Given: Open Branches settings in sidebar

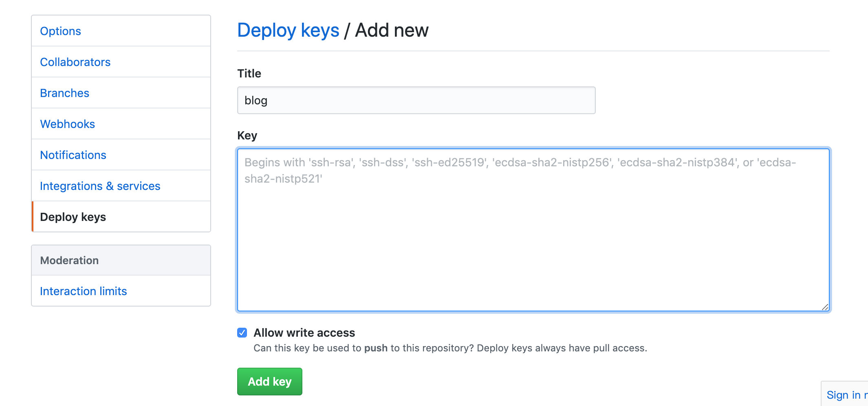Looking at the screenshot, I should click(x=64, y=93).
